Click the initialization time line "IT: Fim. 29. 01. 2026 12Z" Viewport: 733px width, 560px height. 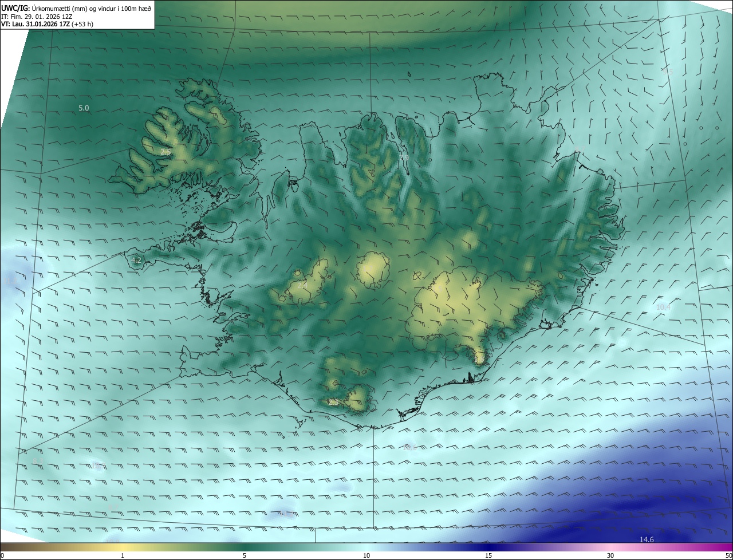[37, 17]
